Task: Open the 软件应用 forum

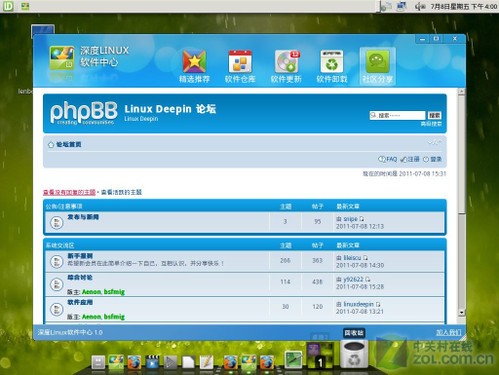Action: click(80, 302)
